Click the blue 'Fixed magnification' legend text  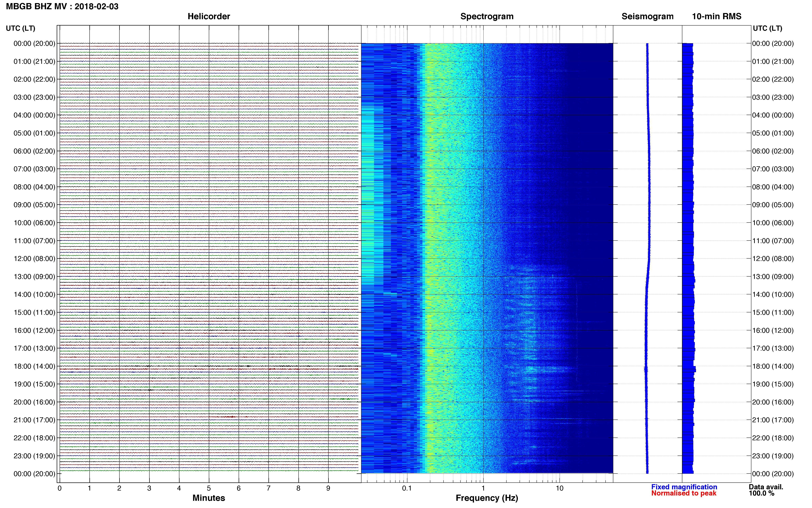point(684,487)
